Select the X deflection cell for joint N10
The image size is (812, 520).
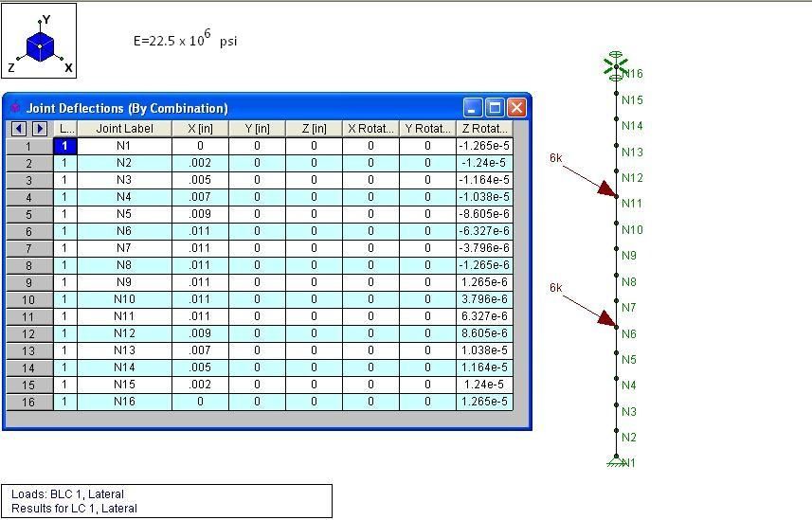[x=200, y=299]
